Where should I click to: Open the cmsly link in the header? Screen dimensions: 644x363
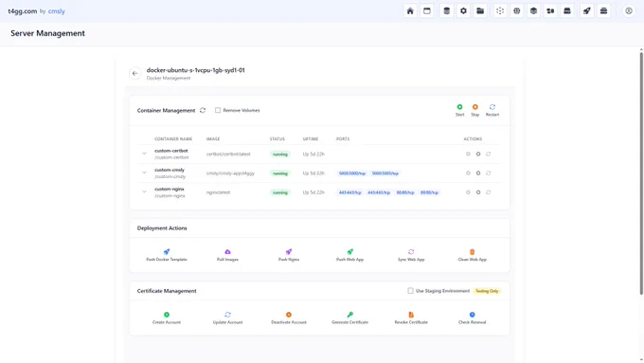[x=56, y=11]
